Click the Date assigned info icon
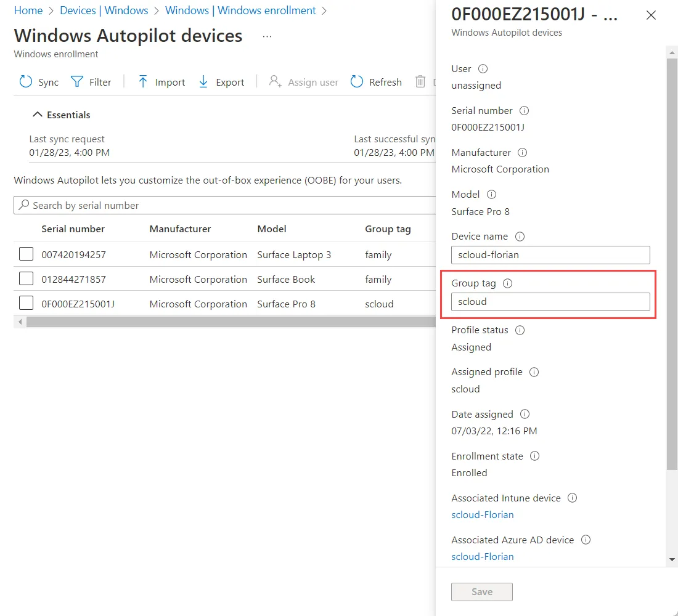This screenshot has width=678, height=616. [x=525, y=414]
